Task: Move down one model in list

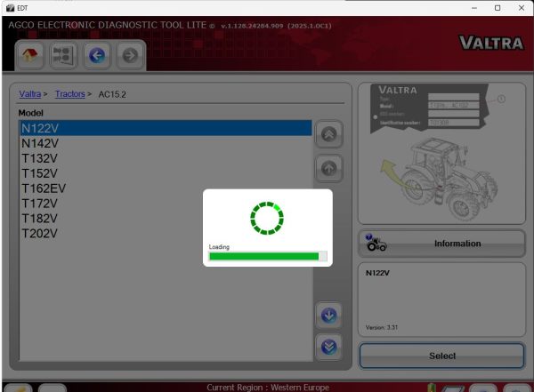Action: [328, 316]
